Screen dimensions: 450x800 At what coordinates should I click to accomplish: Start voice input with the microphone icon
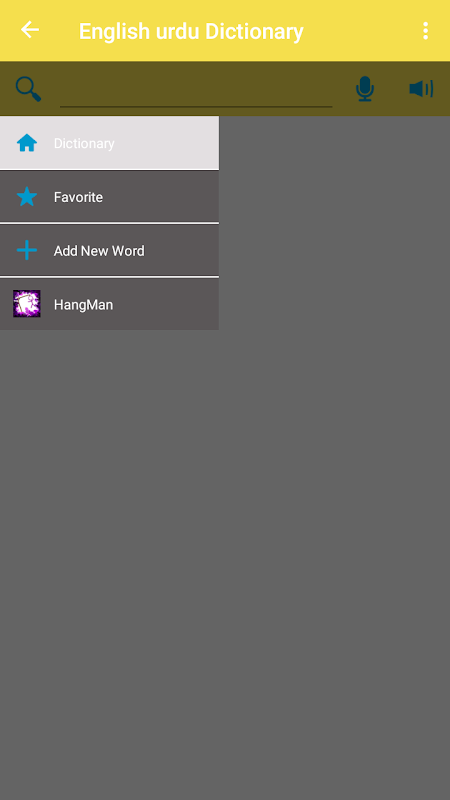tap(365, 89)
